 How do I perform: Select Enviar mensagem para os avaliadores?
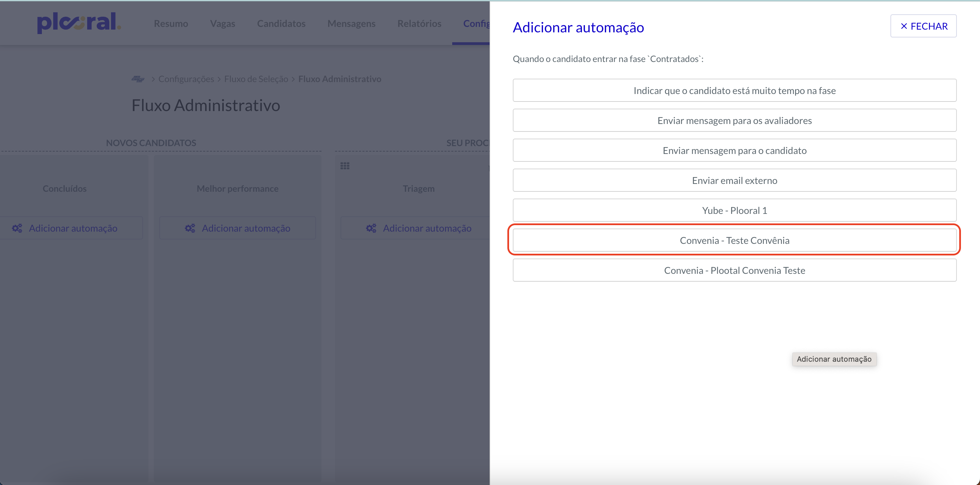point(734,120)
